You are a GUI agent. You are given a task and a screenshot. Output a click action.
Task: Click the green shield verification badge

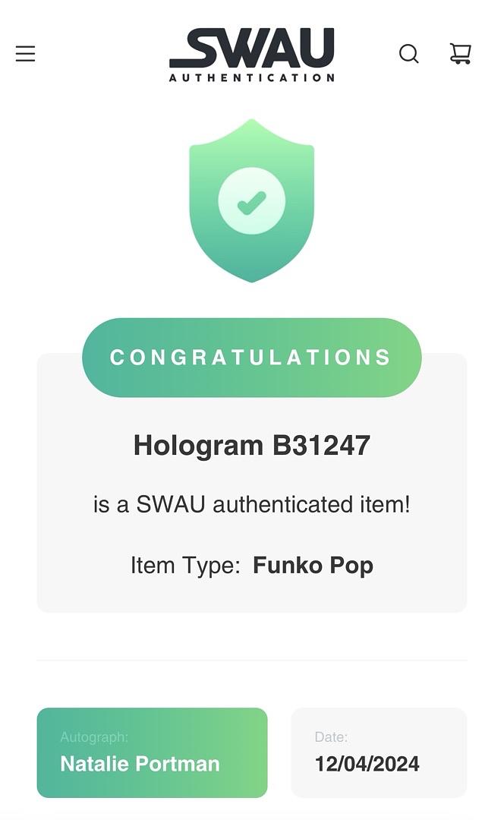point(251,200)
